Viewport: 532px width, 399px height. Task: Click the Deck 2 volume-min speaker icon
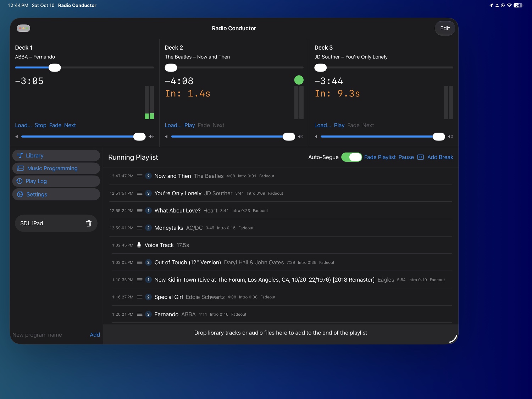pyautogui.click(x=166, y=137)
